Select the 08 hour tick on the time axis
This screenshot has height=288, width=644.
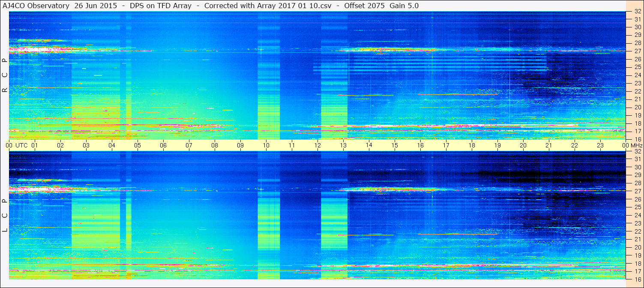215,145
